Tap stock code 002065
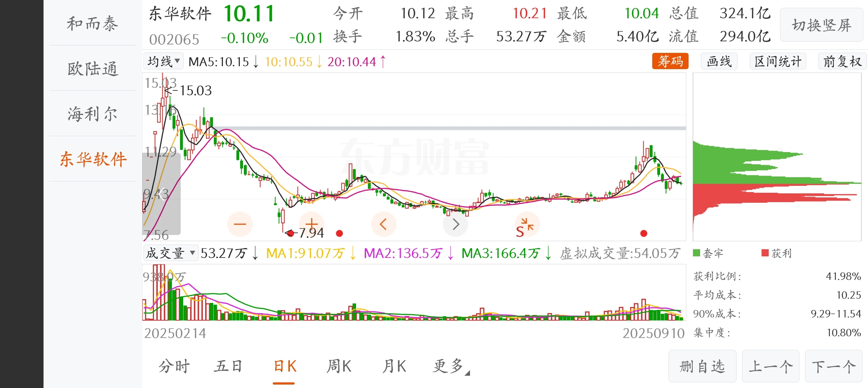This screenshot has width=868, height=388. tap(174, 39)
